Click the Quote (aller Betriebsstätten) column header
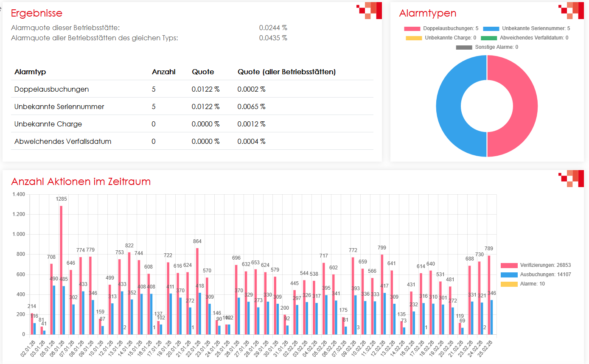Viewport: 589px width, 364px height. 286,72
